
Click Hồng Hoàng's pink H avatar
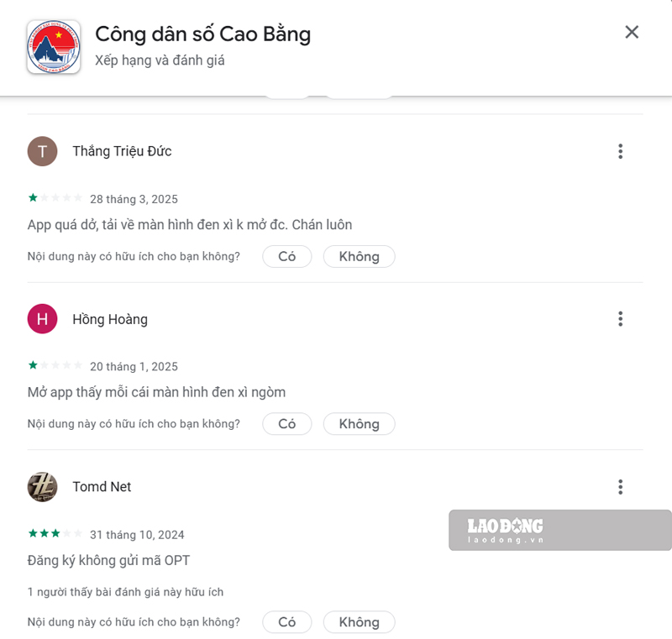pyautogui.click(x=43, y=318)
